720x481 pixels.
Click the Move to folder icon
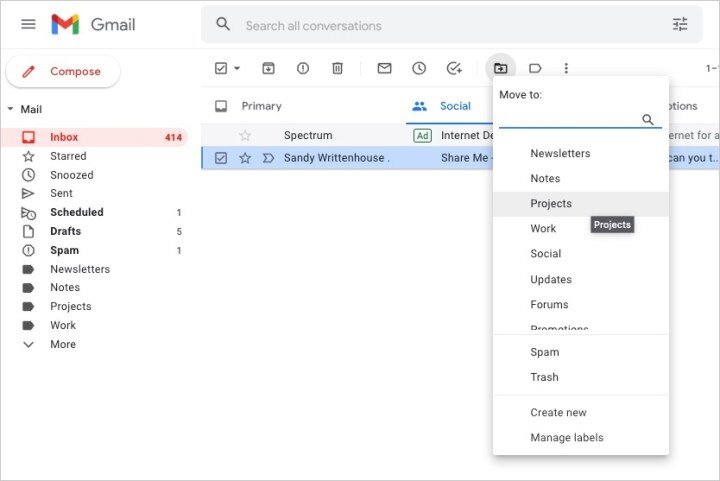coord(501,68)
